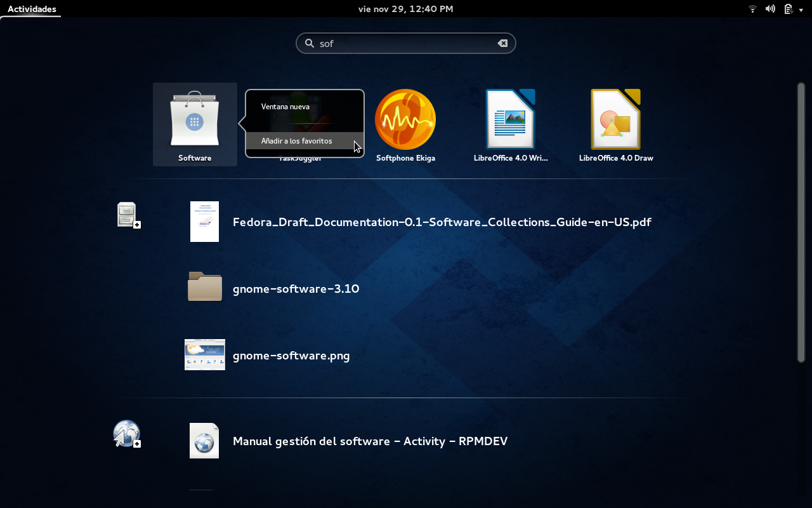Click the vertical scrollbar on the right
812x508 pixels.
pos(801,222)
